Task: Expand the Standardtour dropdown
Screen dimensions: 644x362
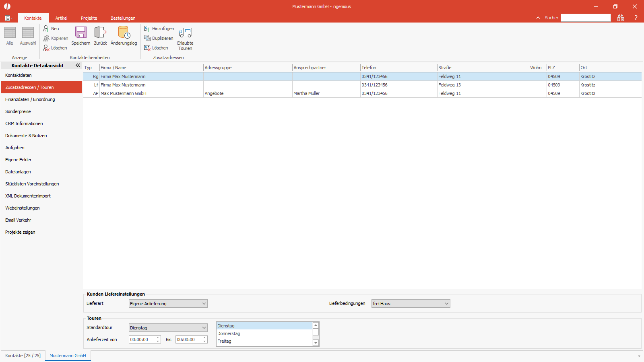Action: coord(168,328)
